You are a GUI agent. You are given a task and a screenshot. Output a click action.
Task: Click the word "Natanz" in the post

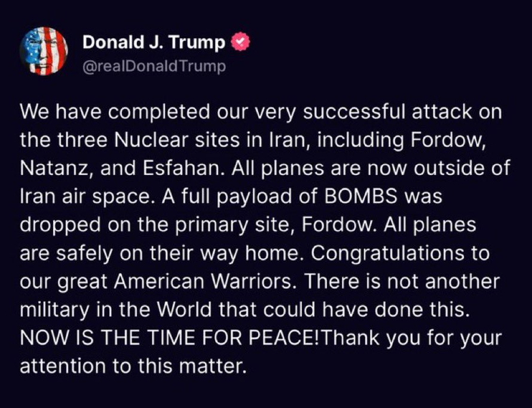click(48, 168)
